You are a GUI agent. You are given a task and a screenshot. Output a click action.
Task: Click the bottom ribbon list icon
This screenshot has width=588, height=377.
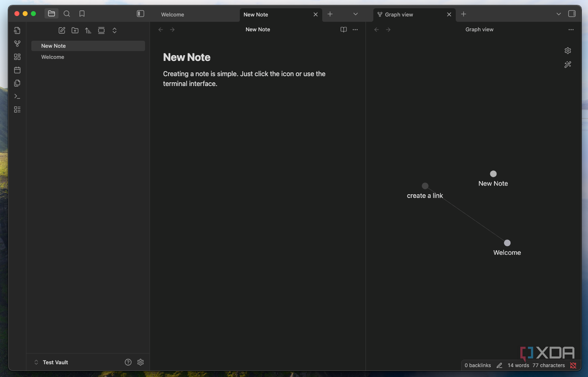click(x=17, y=109)
